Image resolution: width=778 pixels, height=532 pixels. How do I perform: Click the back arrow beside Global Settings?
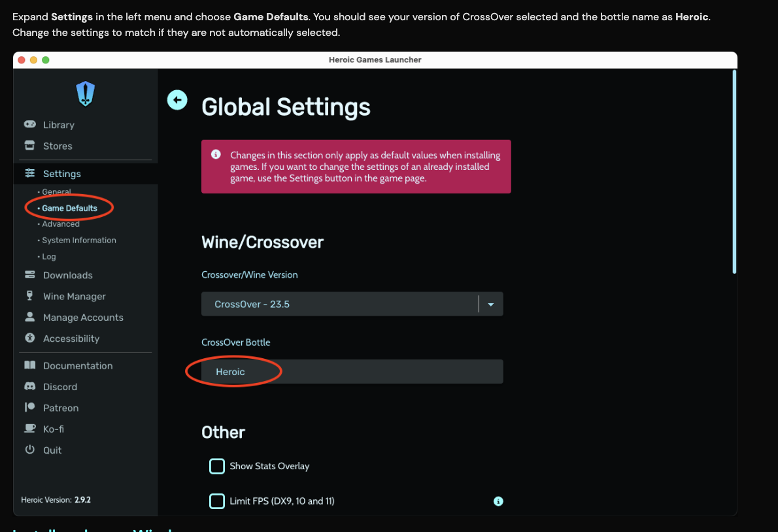177,100
